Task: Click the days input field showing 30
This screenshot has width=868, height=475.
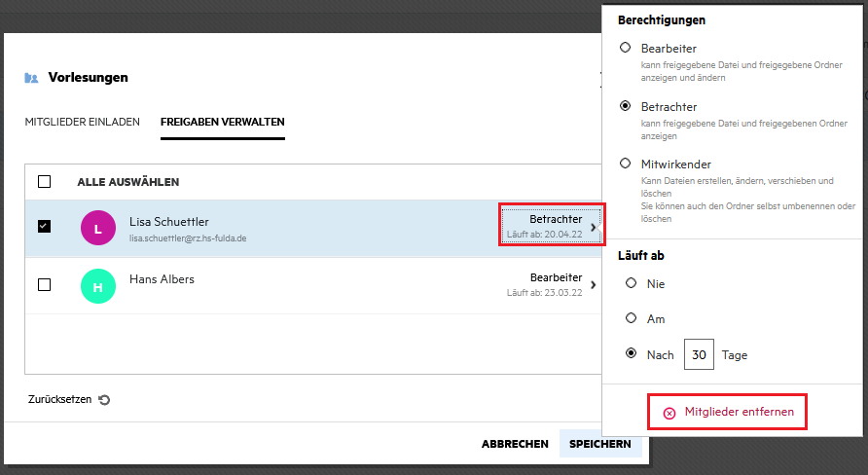Action: coord(699,355)
